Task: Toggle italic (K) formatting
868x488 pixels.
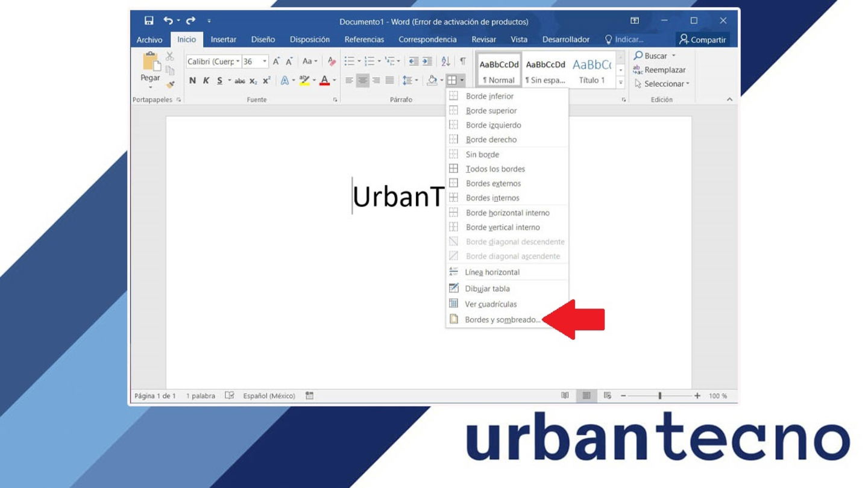Action: pyautogui.click(x=206, y=81)
